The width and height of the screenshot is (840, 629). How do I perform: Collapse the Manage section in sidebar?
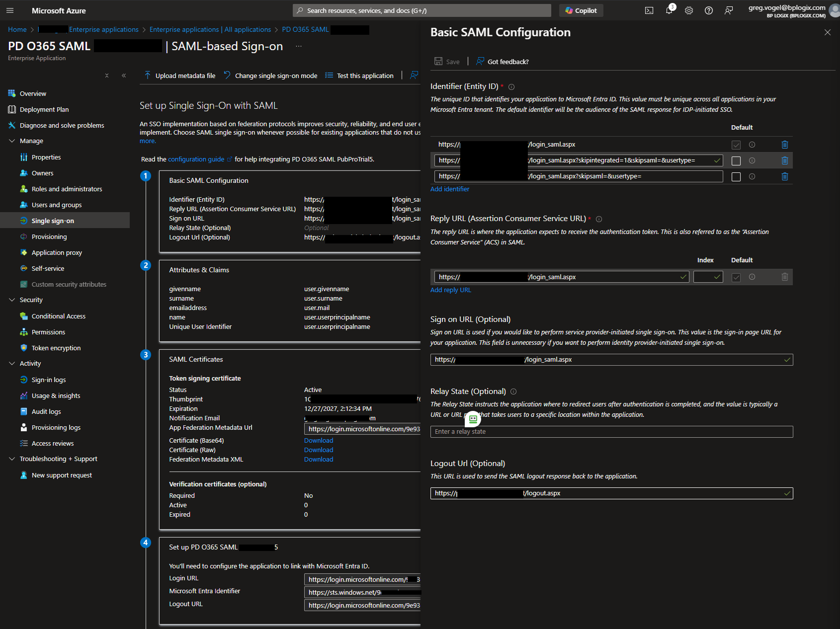[x=12, y=141]
